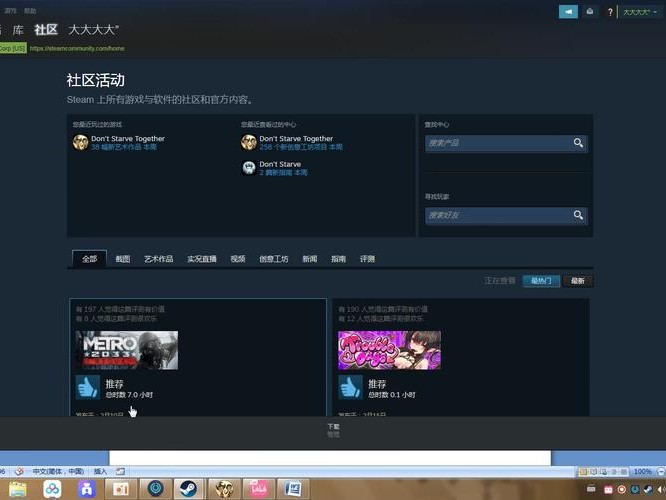
Task: Click the 100% zoom level in Word
Action: pos(643,472)
